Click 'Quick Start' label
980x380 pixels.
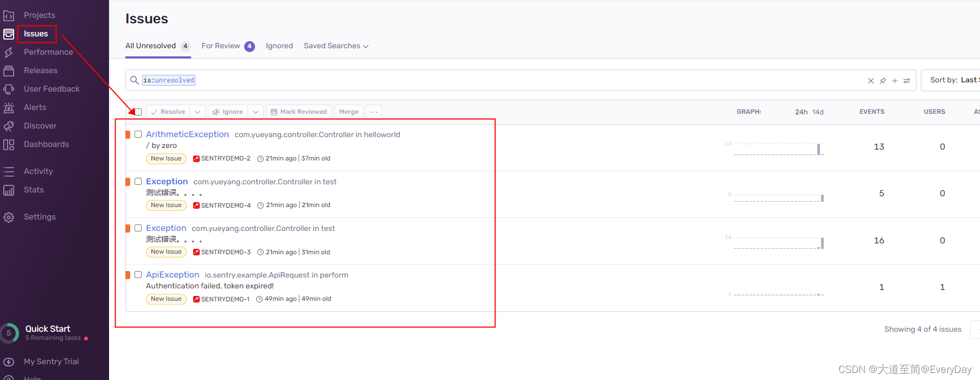pyautogui.click(x=48, y=329)
